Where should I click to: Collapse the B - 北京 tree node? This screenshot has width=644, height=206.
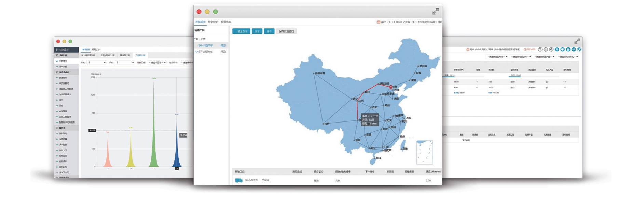click(195, 39)
